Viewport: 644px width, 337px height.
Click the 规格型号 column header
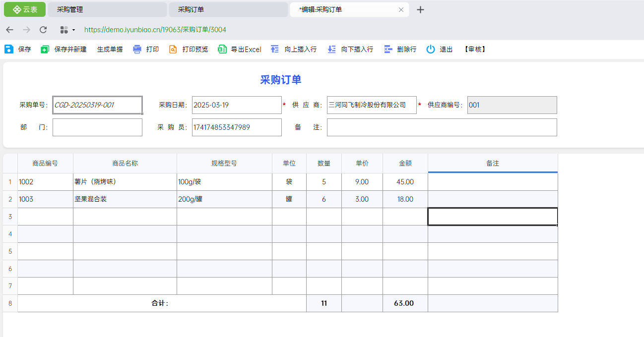[225, 163]
